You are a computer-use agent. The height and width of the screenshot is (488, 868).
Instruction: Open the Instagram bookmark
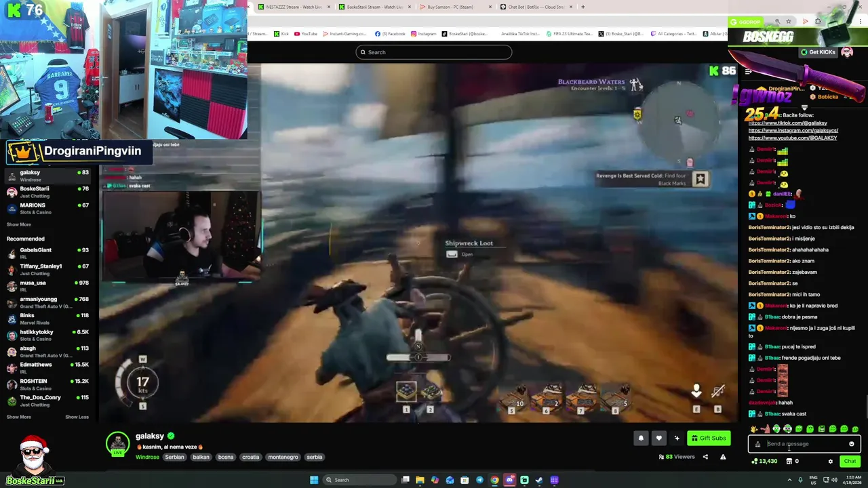pyautogui.click(x=424, y=34)
